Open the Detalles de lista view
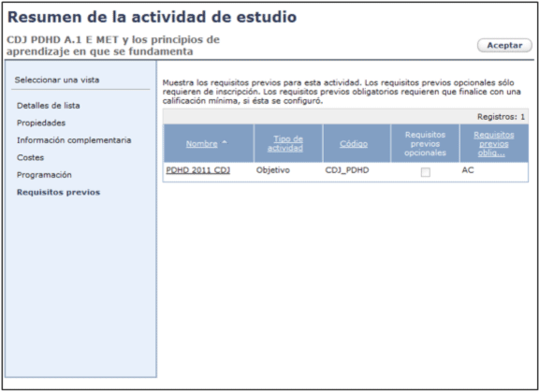This screenshot has width=539, height=392. [48, 106]
